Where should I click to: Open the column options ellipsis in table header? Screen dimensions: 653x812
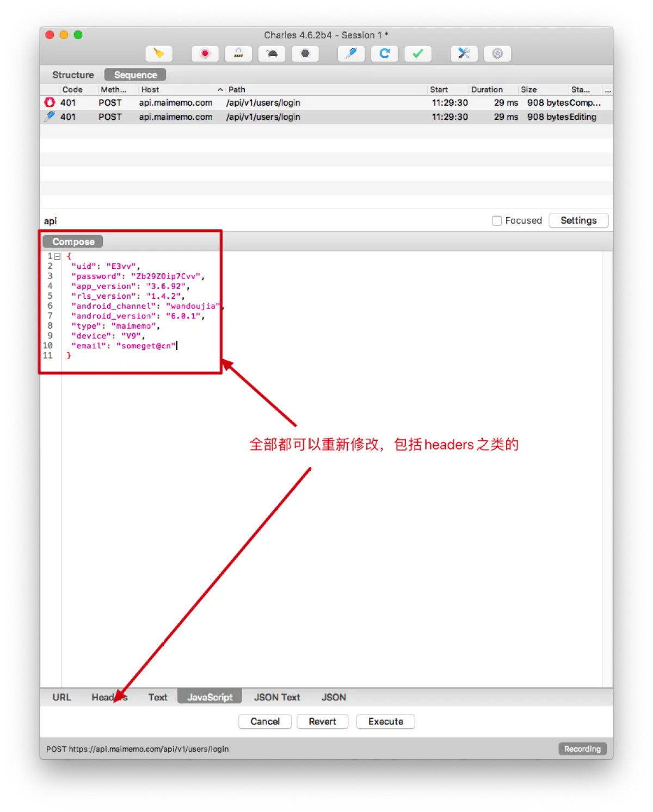pos(608,90)
